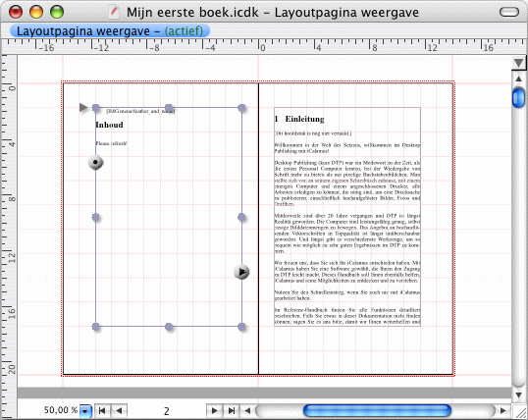Select the Einleitung text frame on right page
The height and width of the screenshot is (420, 528).
347,217
